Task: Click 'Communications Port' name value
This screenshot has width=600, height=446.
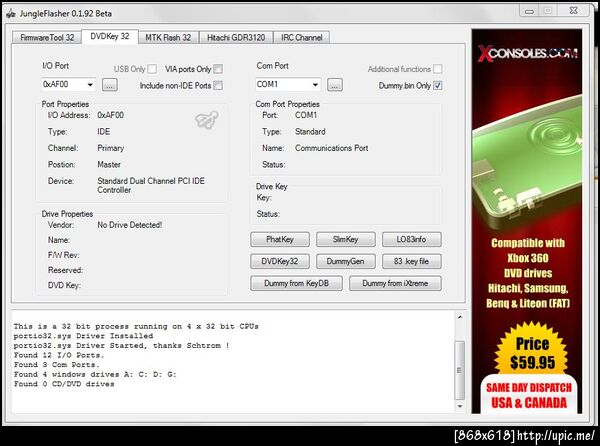Action: [x=331, y=148]
